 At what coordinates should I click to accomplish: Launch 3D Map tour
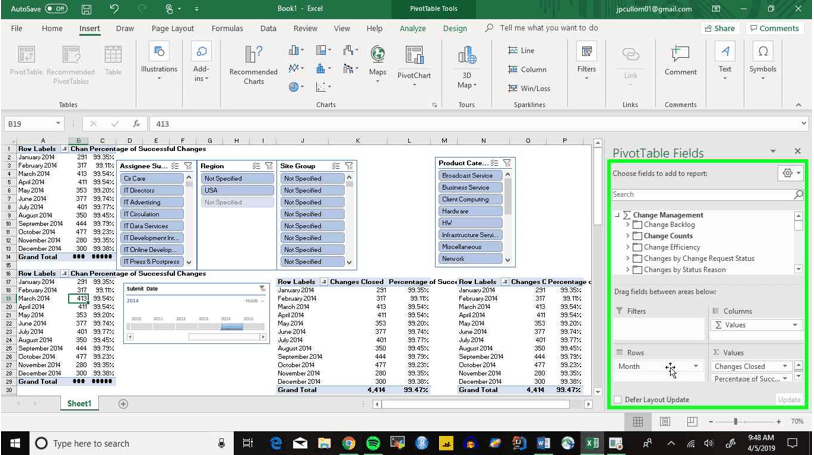point(467,66)
